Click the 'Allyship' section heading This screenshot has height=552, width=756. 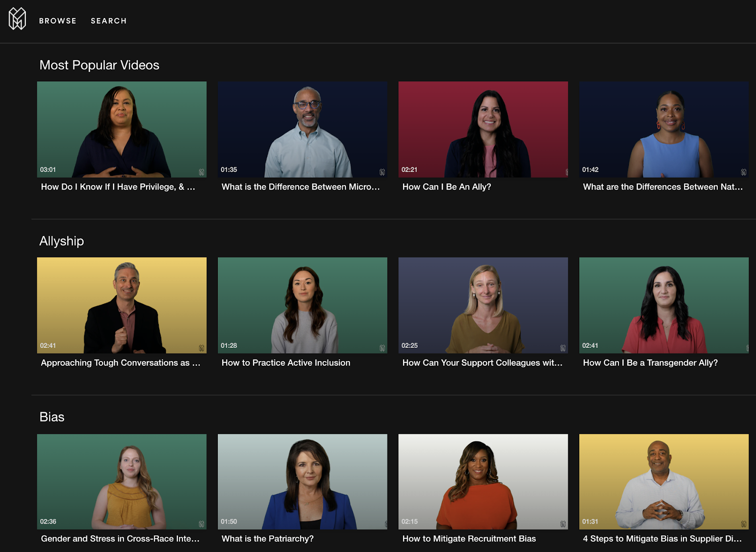click(61, 241)
